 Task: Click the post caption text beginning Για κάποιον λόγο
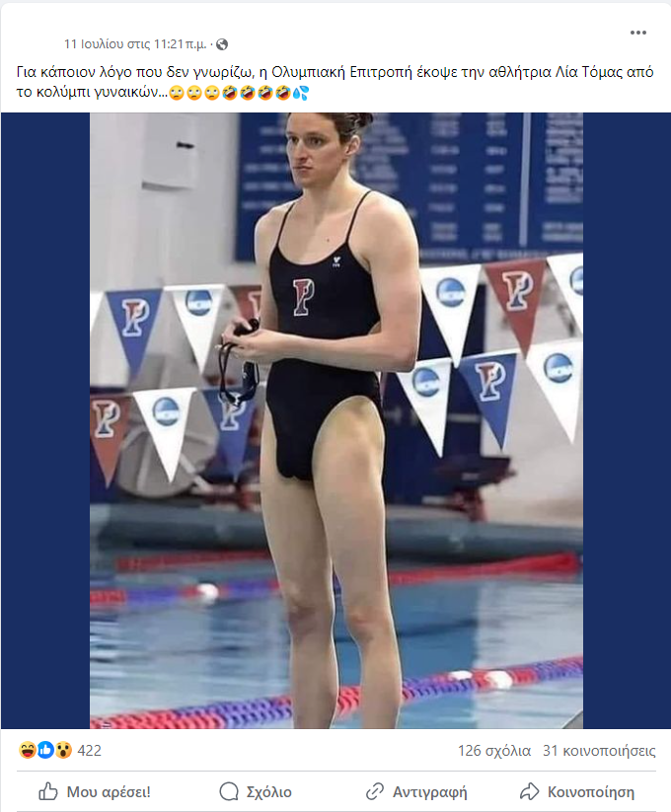point(335,82)
